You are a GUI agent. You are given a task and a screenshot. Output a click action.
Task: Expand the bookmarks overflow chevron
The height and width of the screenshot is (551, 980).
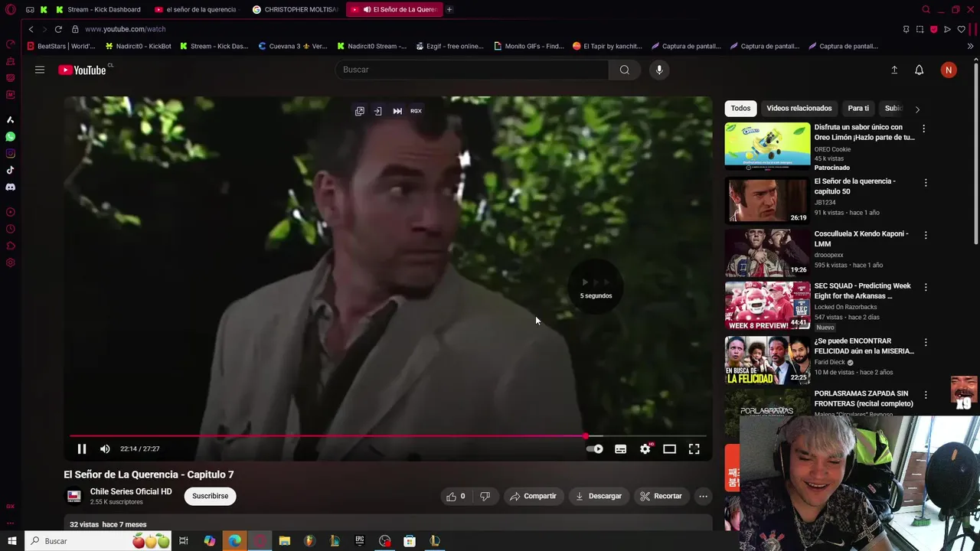click(970, 46)
